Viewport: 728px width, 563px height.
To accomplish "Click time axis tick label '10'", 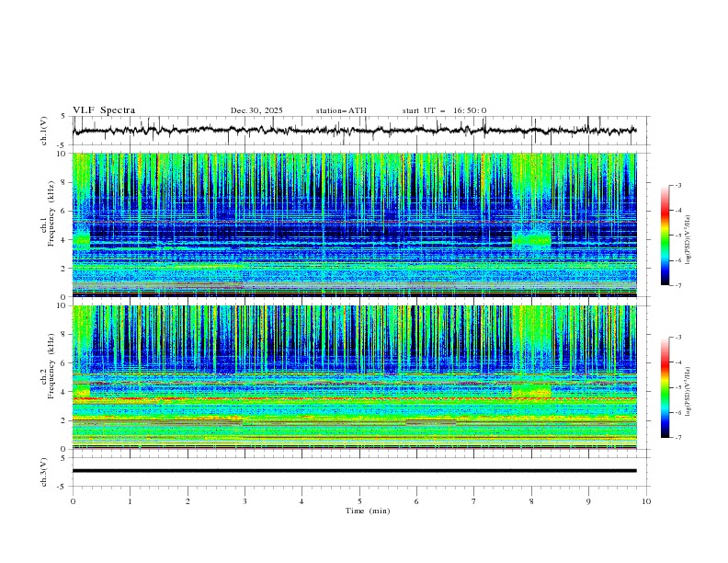I will (646, 501).
